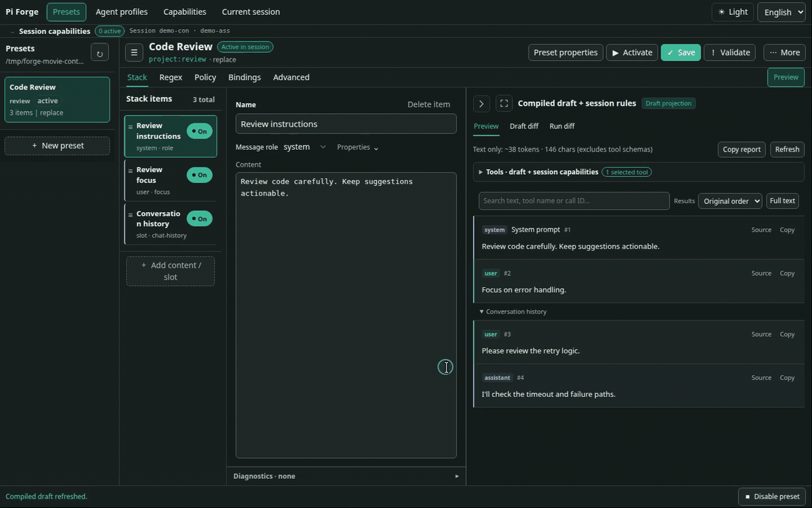
Task: Open the Presets top tab
Action: 66,12
